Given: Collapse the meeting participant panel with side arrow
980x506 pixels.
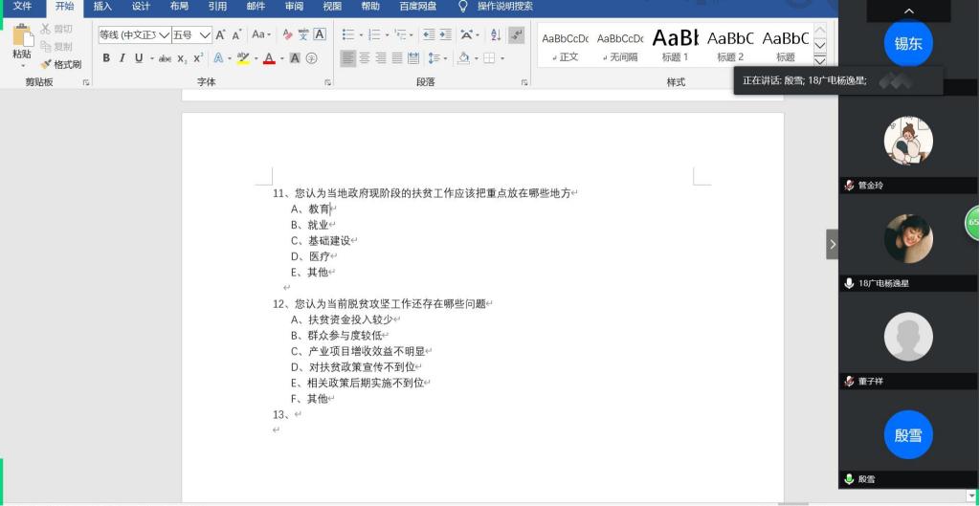Looking at the screenshot, I should 832,245.
